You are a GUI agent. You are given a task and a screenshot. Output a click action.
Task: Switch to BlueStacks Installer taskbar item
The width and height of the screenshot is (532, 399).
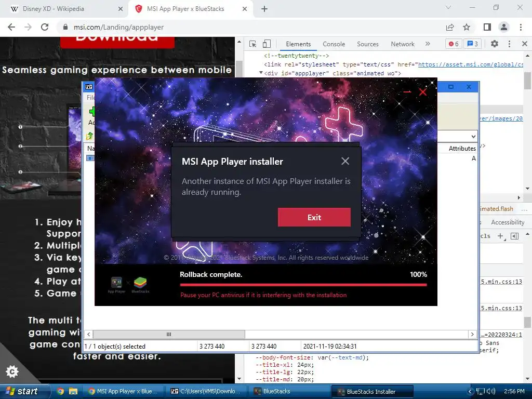372,391
